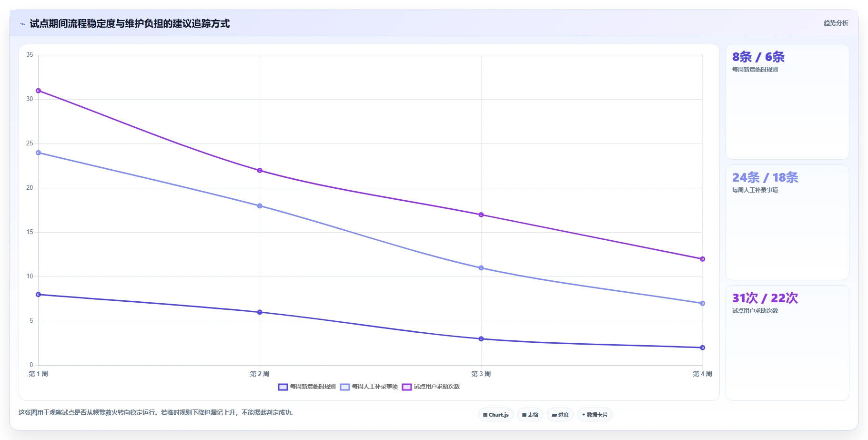This screenshot has height=440, width=868.
Task: Select the 临时规则 data point at 第 1 周 (8)
Action: click(39, 295)
